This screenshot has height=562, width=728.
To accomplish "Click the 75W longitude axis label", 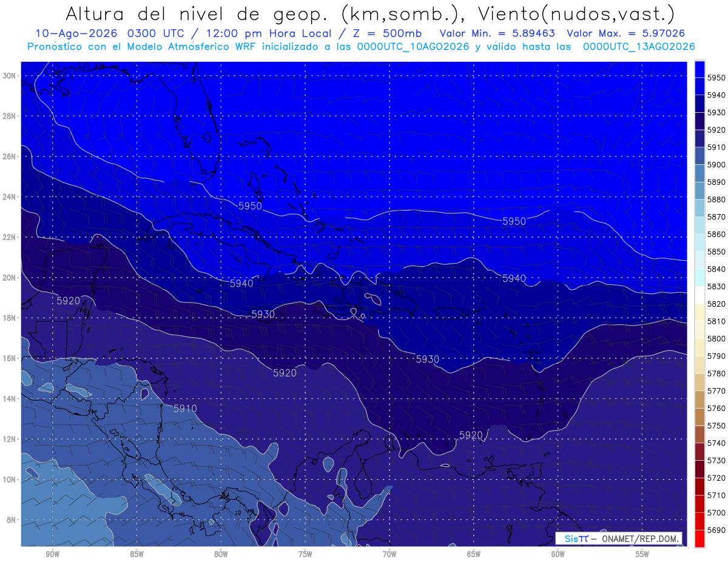I will click(305, 554).
